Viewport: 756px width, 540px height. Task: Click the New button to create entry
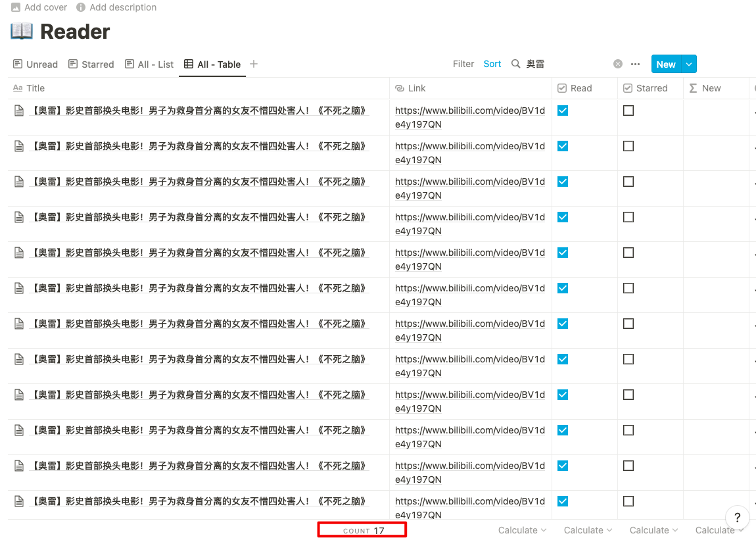(666, 64)
